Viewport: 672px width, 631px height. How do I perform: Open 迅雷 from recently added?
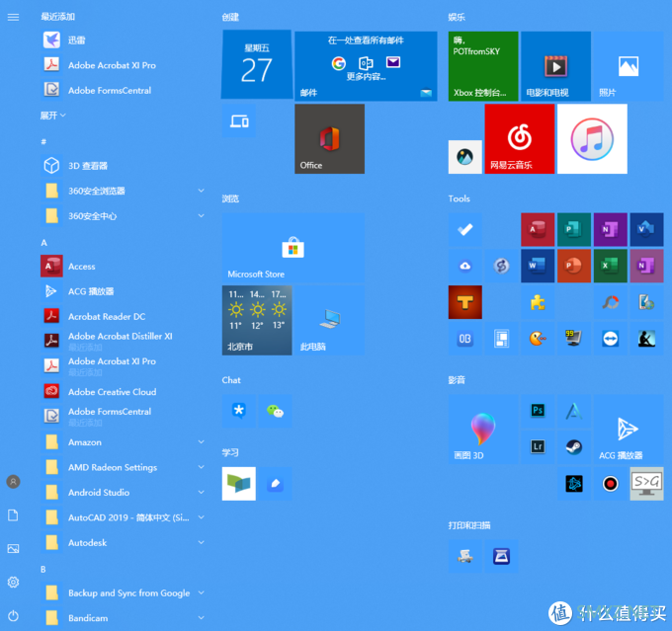[x=124, y=39]
